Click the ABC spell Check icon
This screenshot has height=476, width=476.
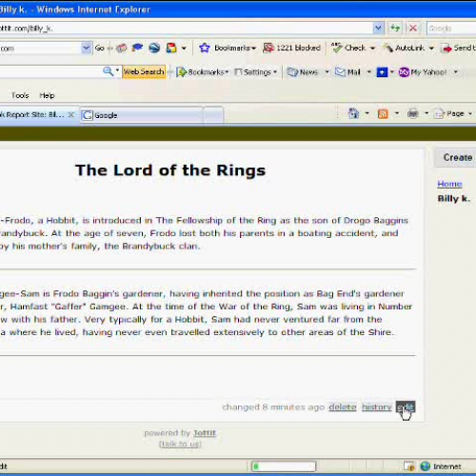[x=336, y=48]
